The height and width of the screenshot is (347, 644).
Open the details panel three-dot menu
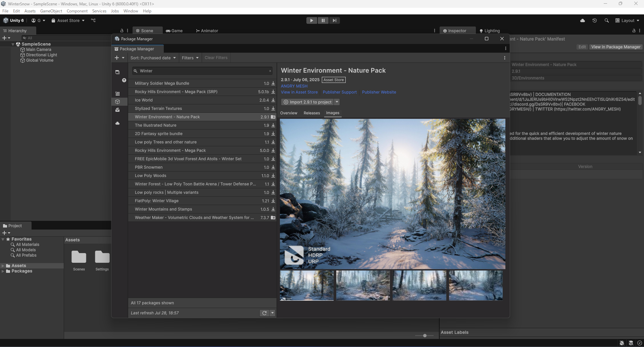coord(505,58)
